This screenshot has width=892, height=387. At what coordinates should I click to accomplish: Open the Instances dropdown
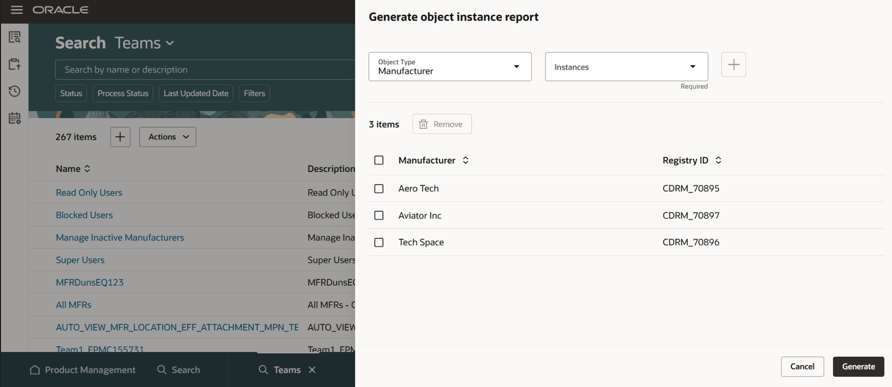pyautogui.click(x=626, y=67)
